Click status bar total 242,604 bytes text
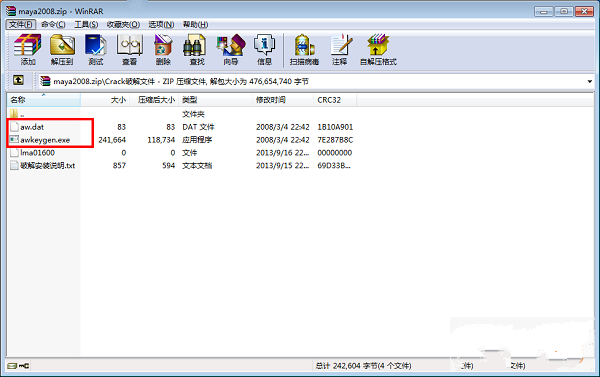 pyautogui.click(x=363, y=366)
